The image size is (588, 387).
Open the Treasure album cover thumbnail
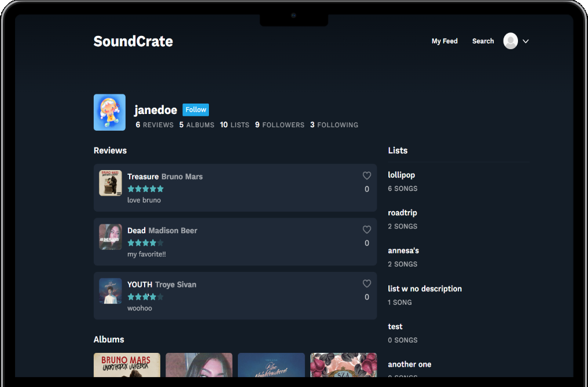coord(110,183)
